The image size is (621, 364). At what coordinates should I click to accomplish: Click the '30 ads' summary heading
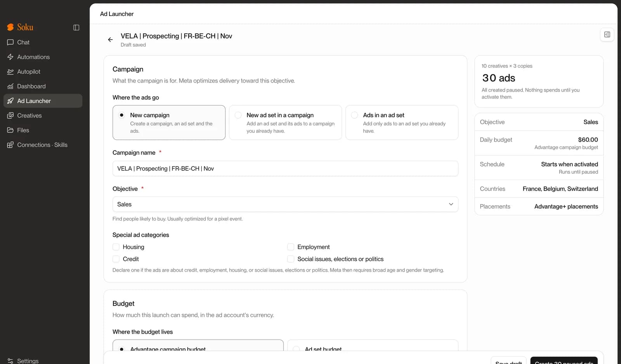point(499,78)
